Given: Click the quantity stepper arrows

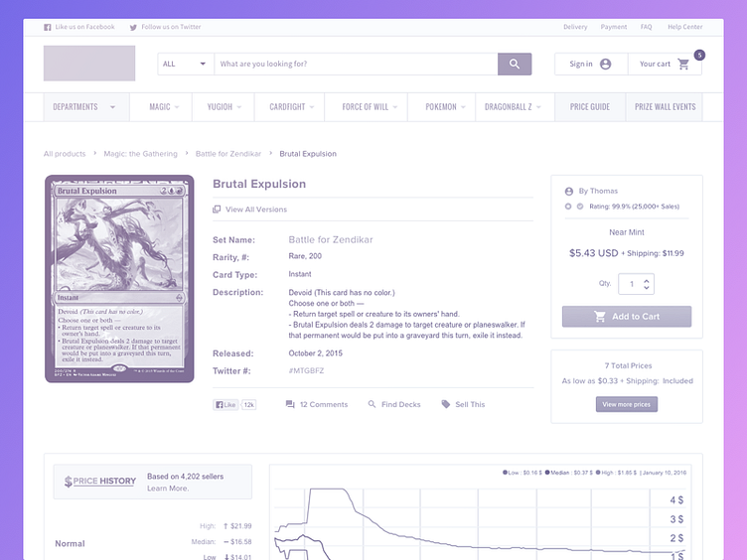Looking at the screenshot, I should click(647, 284).
